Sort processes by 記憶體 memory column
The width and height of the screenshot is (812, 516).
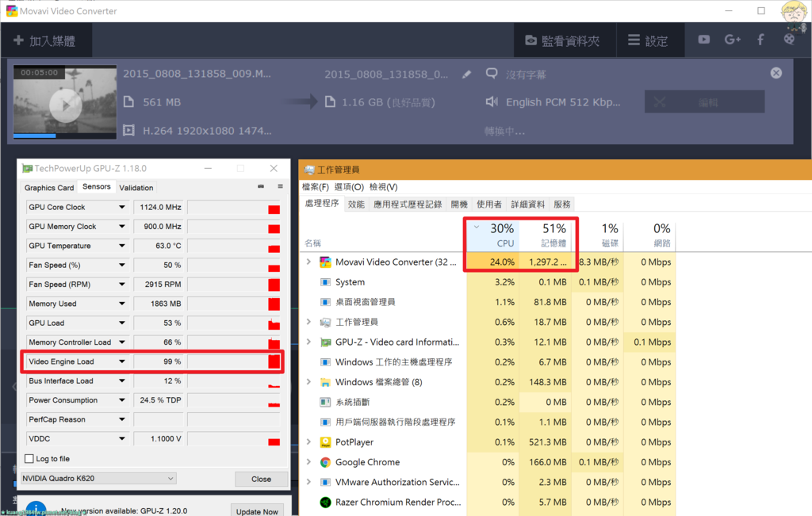(546, 235)
